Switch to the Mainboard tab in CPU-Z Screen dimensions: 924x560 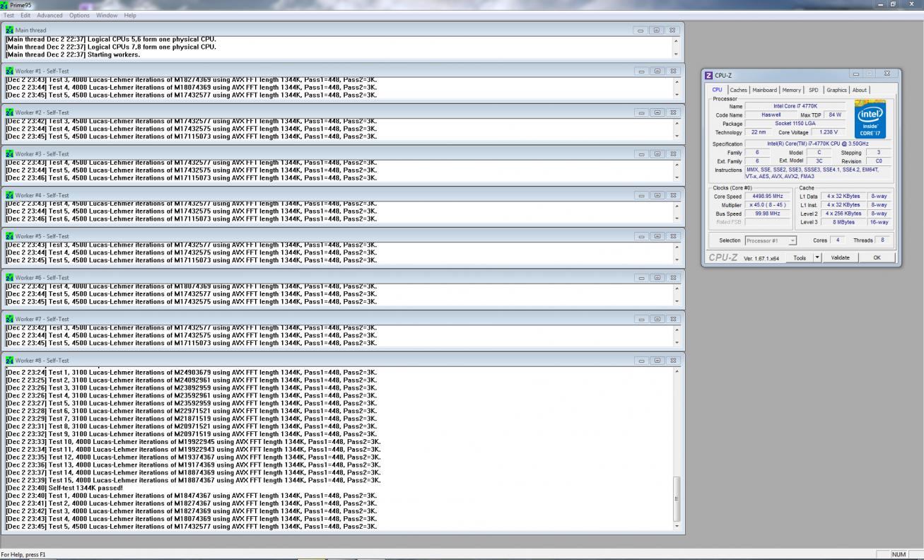[x=764, y=90]
